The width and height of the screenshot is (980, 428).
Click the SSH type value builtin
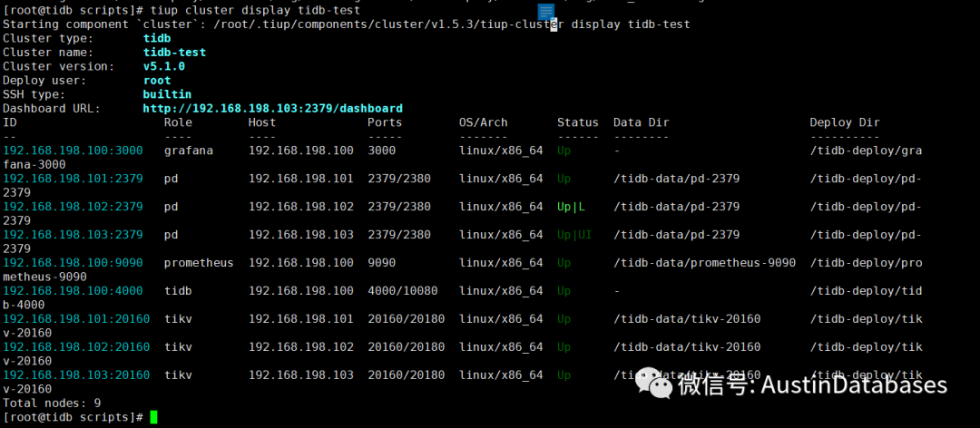coord(167,94)
